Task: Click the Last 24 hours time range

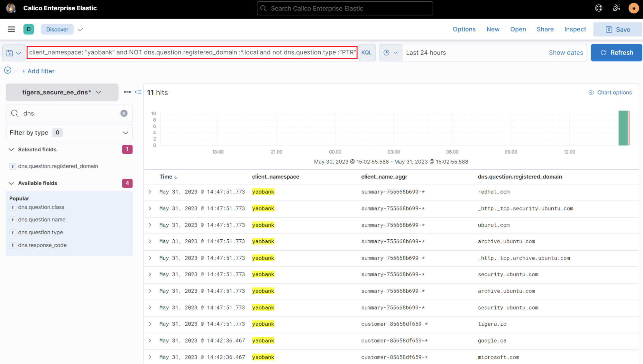Action: (426, 53)
